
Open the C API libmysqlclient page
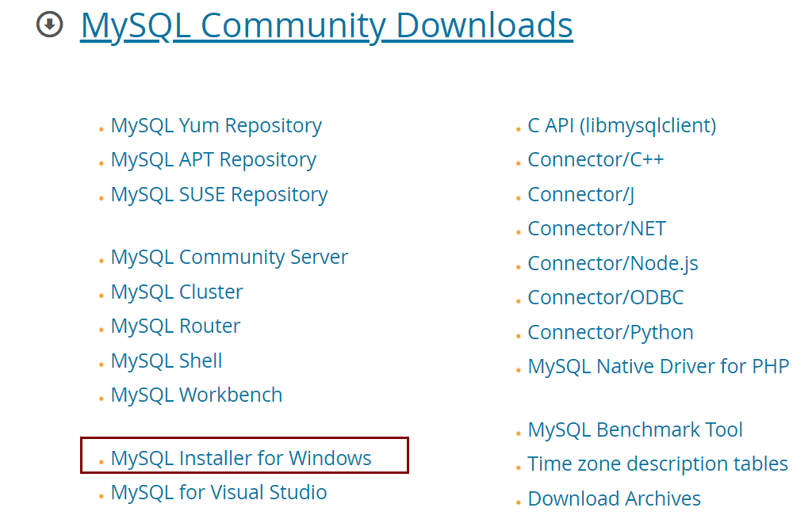pyautogui.click(x=622, y=125)
